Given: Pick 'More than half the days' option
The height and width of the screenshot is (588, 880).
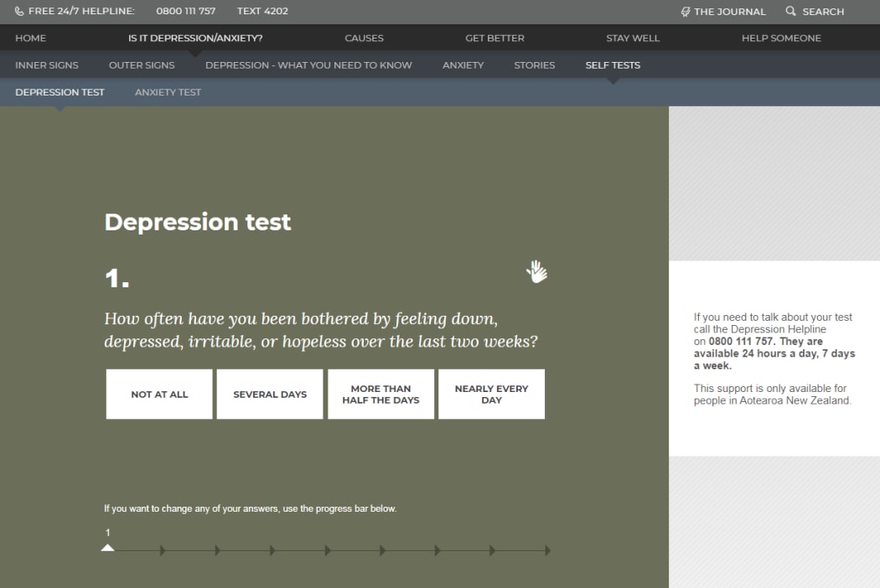Looking at the screenshot, I should (380, 395).
